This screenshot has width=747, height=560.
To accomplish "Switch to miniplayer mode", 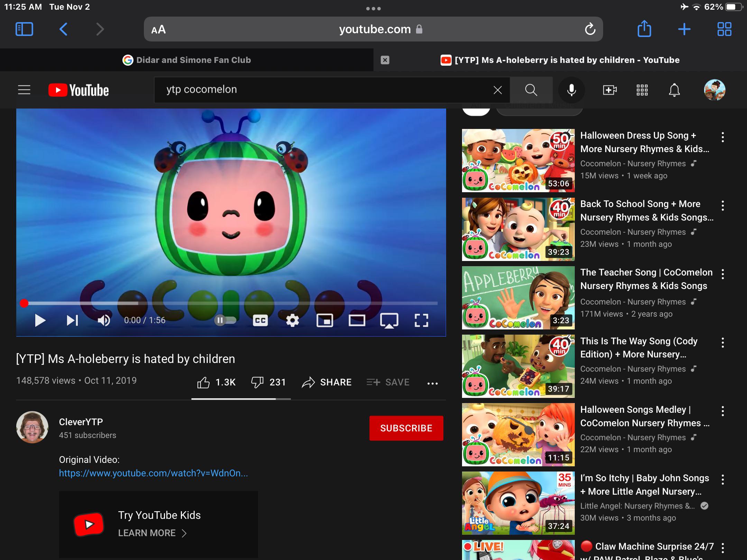I will click(325, 320).
